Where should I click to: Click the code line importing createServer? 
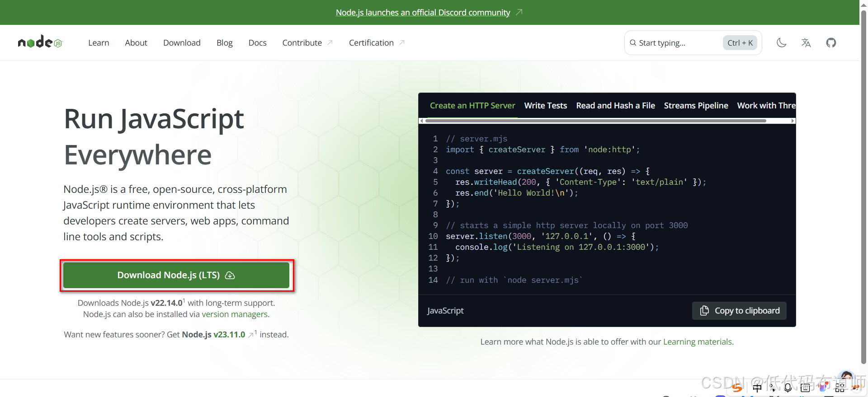point(542,149)
